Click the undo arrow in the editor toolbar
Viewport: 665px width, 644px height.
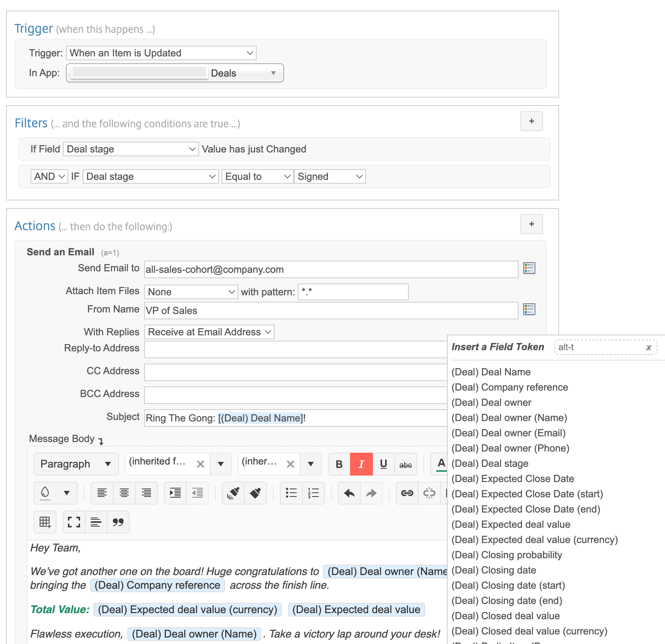(x=349, y=493)
